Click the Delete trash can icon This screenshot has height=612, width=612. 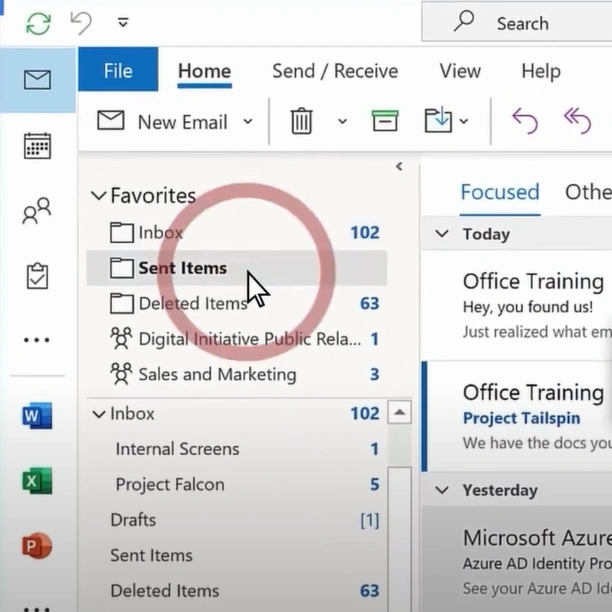tap(302, 121)
